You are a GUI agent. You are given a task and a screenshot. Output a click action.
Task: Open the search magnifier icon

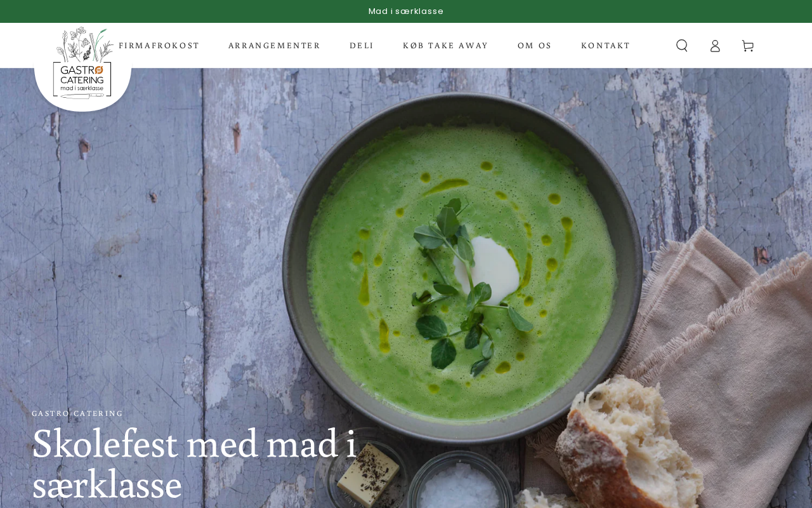pyautogui.click(x=682, y=46)
